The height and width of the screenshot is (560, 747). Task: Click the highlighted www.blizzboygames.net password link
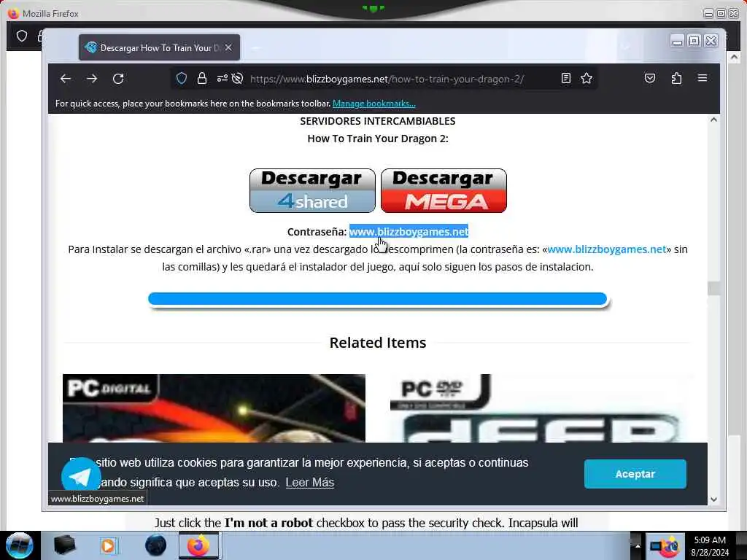pyautogui.click(x=409, y=231)
